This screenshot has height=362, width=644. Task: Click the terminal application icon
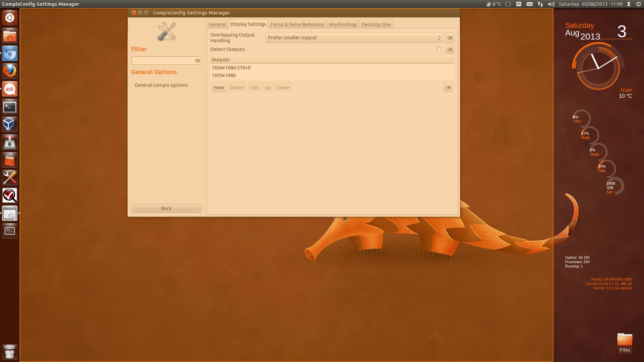pos(10,107)
